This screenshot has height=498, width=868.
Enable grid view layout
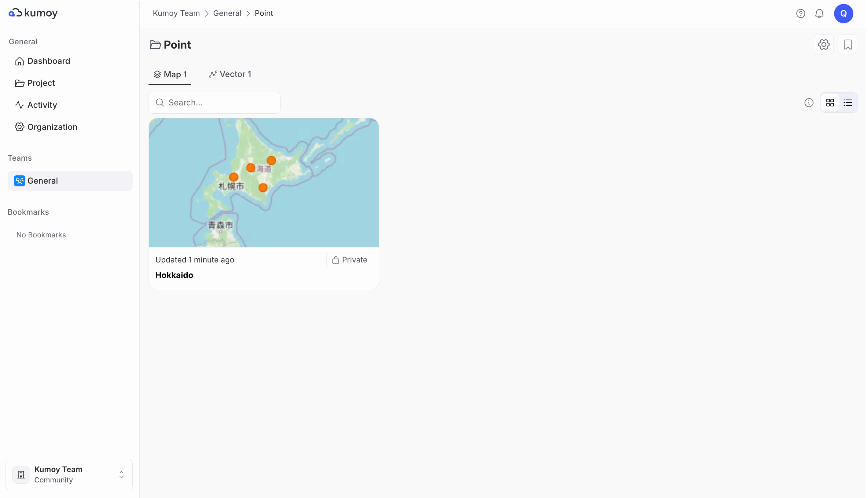click(x=830, y=103)
